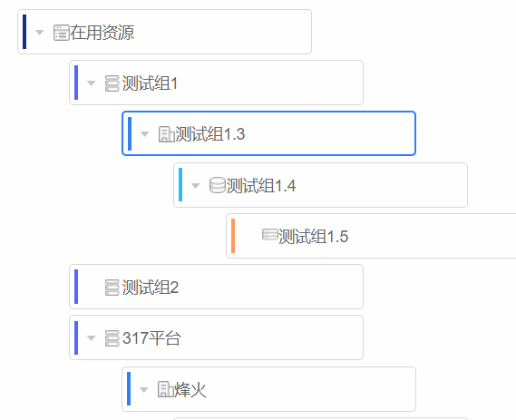Select the 317平台 label text

(x=151, y=338)
